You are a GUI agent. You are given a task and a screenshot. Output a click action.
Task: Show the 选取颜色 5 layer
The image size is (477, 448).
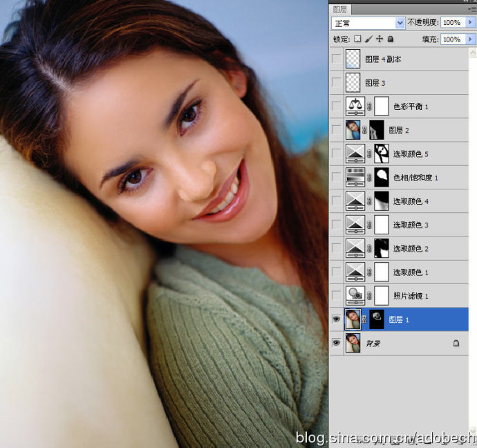pyautogui.click(x=337, y=154)
